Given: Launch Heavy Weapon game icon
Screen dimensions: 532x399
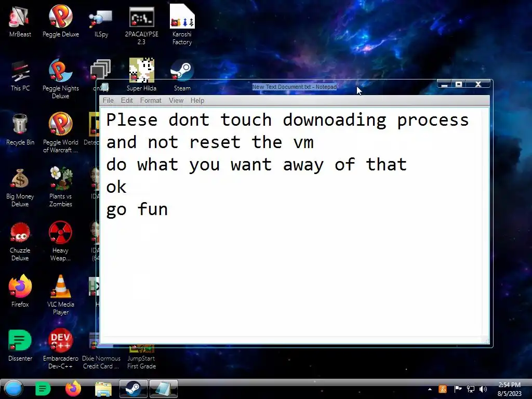Looking at the screenshot, I should click(x=60, y=241).
